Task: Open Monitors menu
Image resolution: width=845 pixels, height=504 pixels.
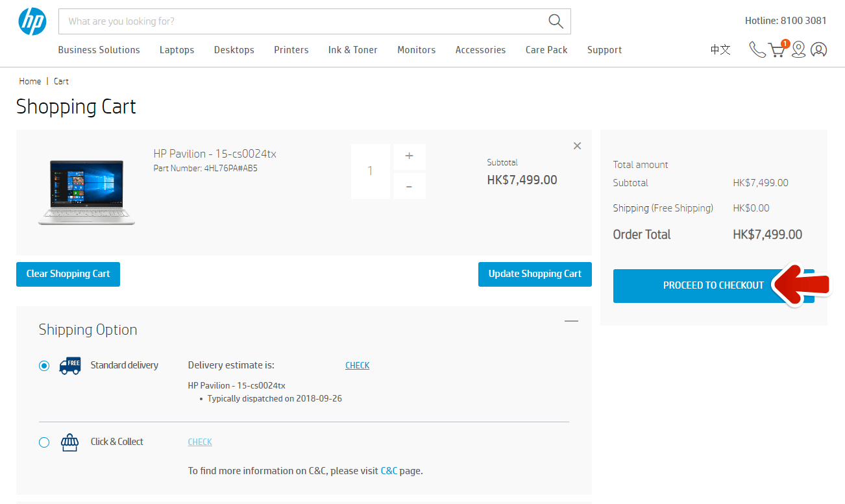Action: point(417,50)
